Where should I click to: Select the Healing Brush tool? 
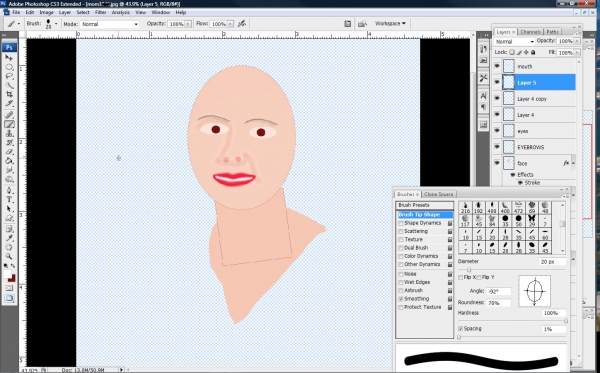coord(9,115)
